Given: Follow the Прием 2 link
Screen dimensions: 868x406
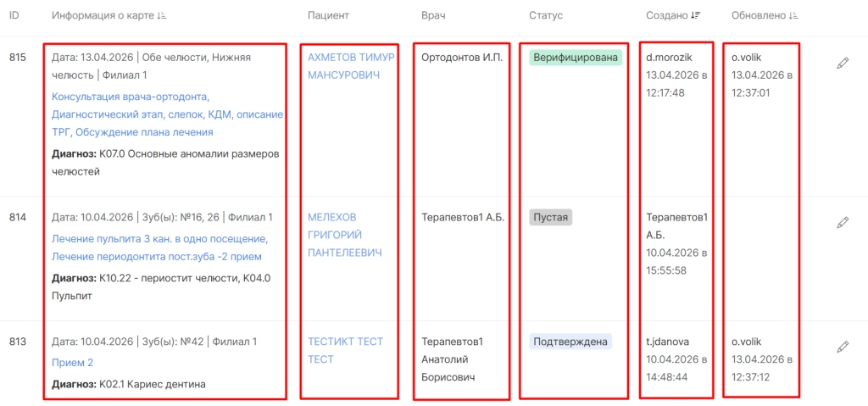Looking at the screenshot, I should coord(72,363).
